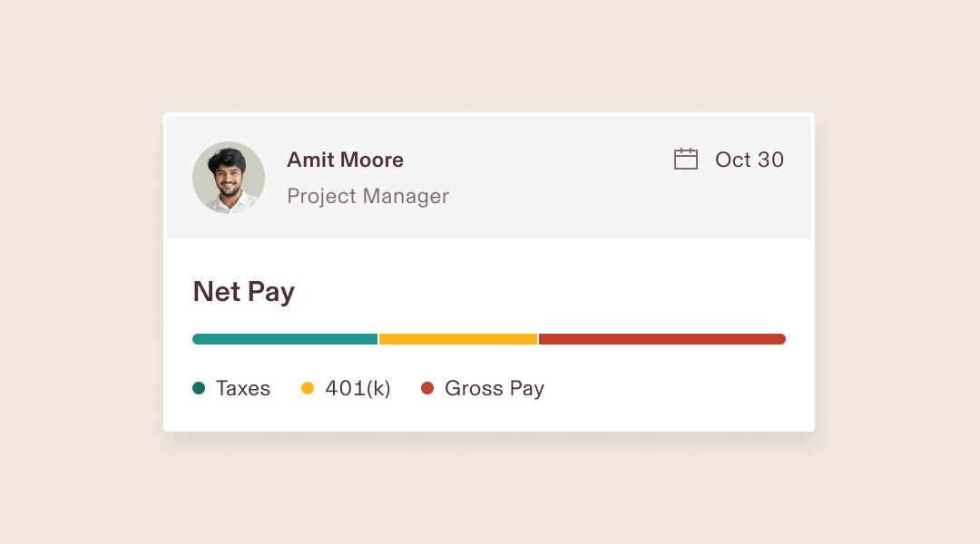
Task: Click the Net Pay heading
Action: coord(244,292)
